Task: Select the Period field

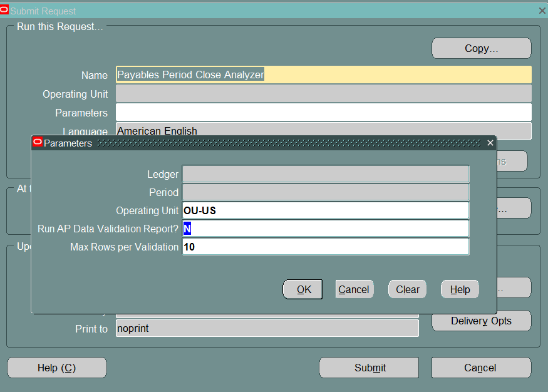Action: 326,192
